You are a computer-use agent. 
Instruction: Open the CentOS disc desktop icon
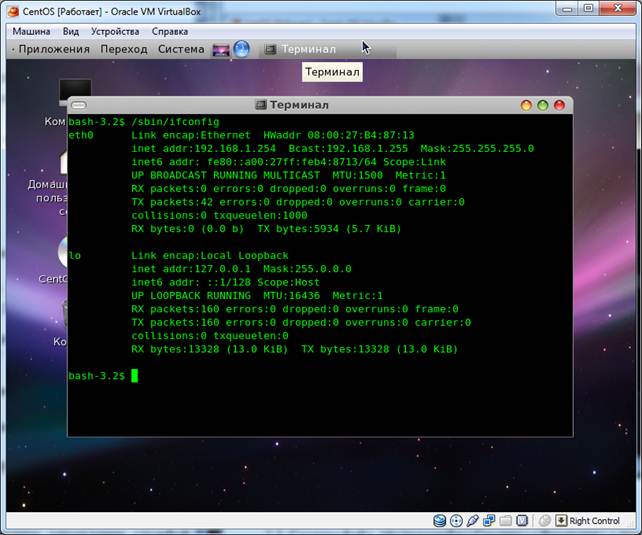click(63, 251)
